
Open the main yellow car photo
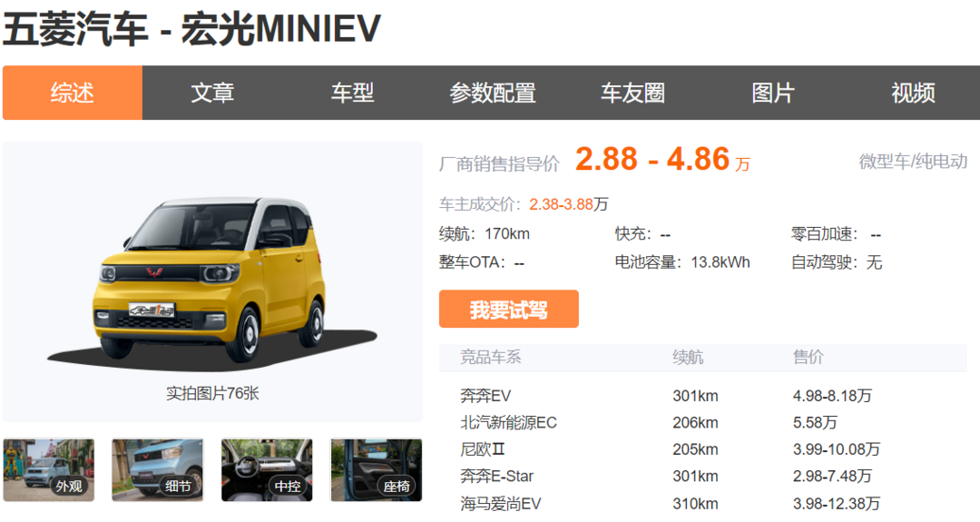coord(212,280)
